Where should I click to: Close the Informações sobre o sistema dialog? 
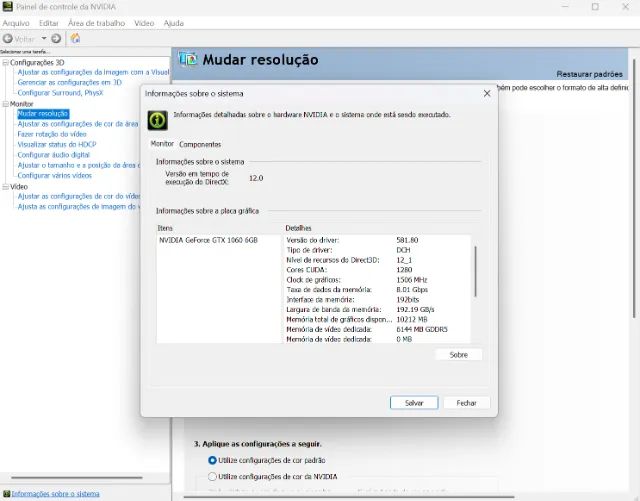pos(487,94)
